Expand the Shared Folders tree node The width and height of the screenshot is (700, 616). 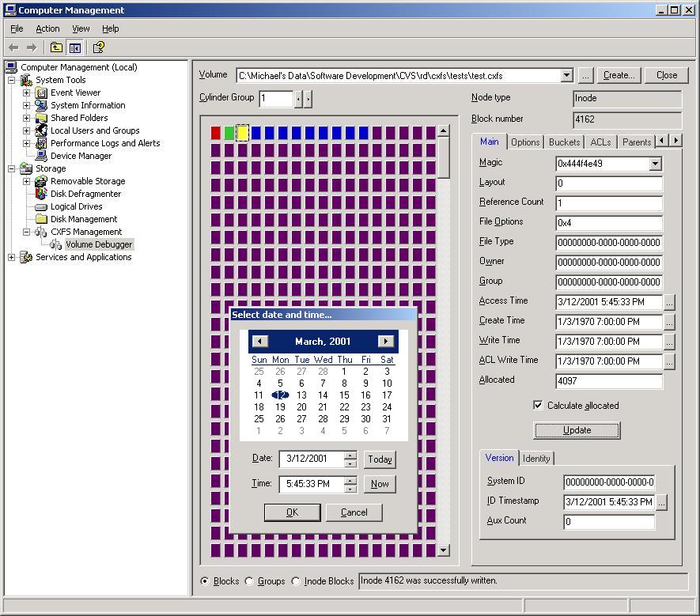26,119
